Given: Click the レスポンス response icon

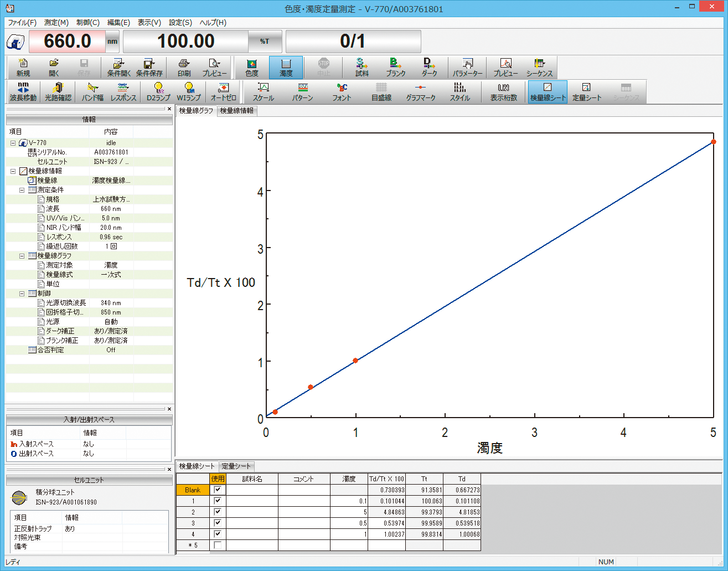Looking at the screenshot, I should pos(123,92).
